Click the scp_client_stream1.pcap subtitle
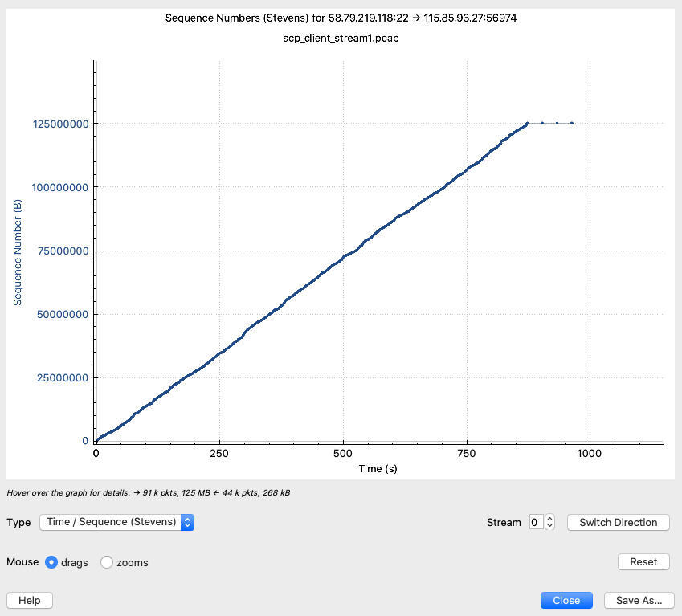The image size is (682, 616). (x=341, y=39)
